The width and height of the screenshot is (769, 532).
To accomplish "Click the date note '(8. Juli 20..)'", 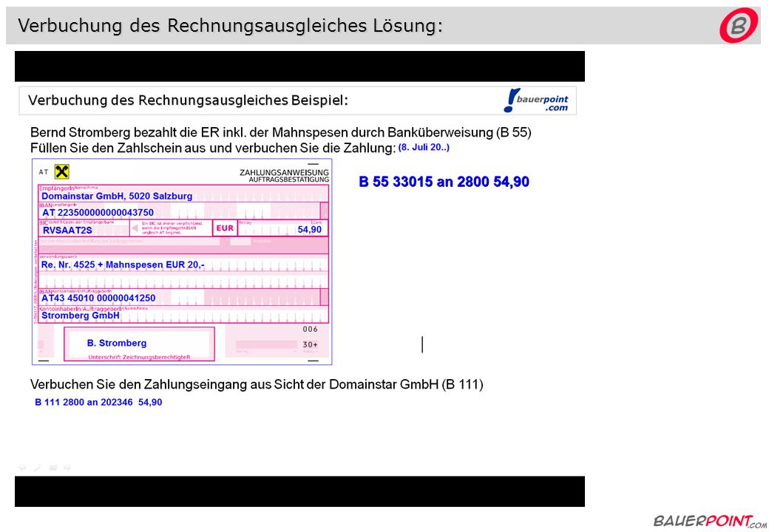I will point(424,147).
